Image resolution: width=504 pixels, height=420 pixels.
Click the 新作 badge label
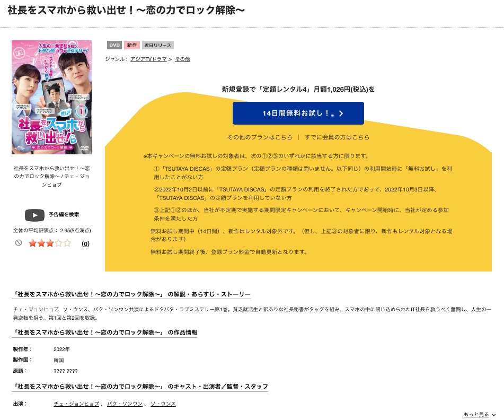click(132, 46)
